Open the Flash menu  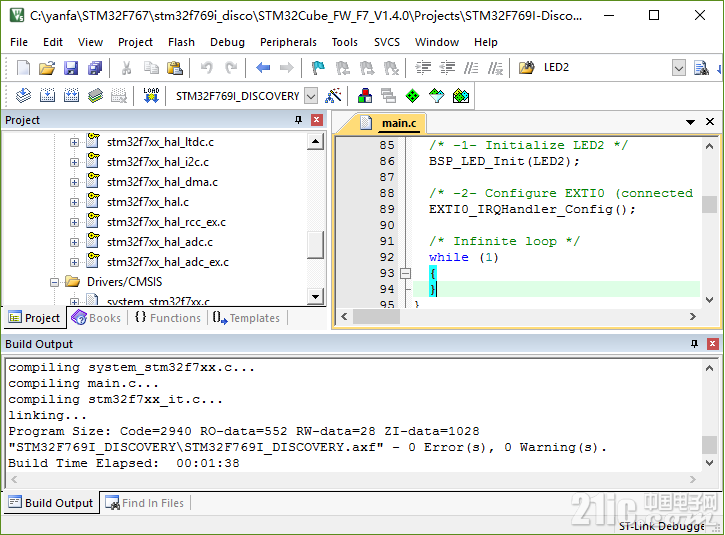(181, 42)
